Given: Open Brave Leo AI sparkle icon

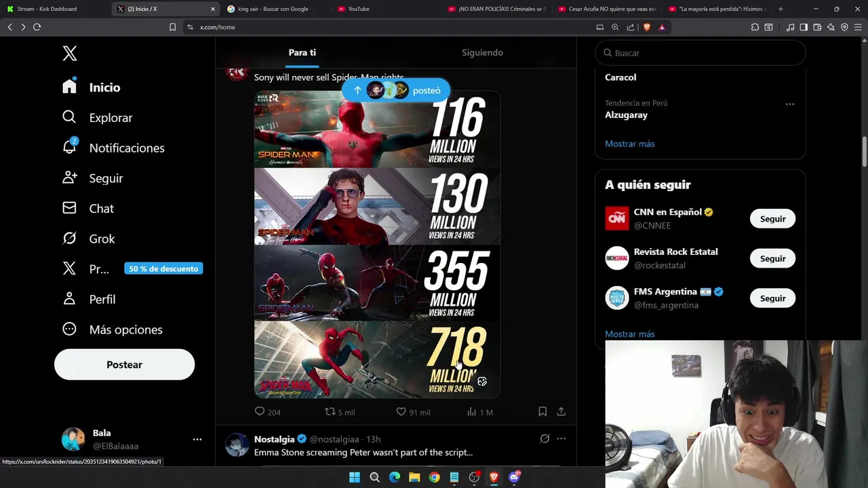Looking at the screenshot, I should click(831, 27).
